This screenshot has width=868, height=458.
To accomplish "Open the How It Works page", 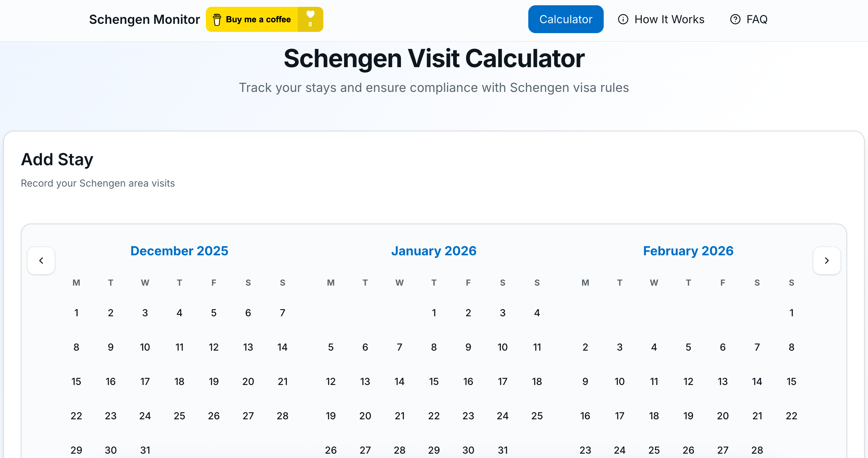I will tap(669, 19).
